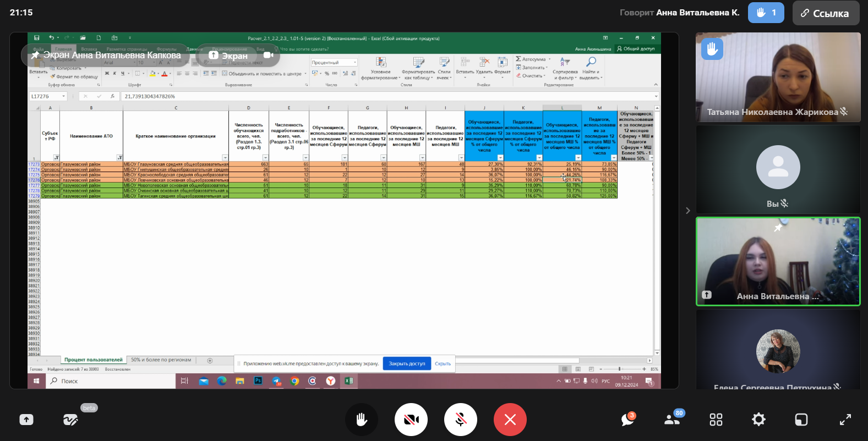
Task: Select the Процент пользователей sheet tab
Action: pos(93,360)
